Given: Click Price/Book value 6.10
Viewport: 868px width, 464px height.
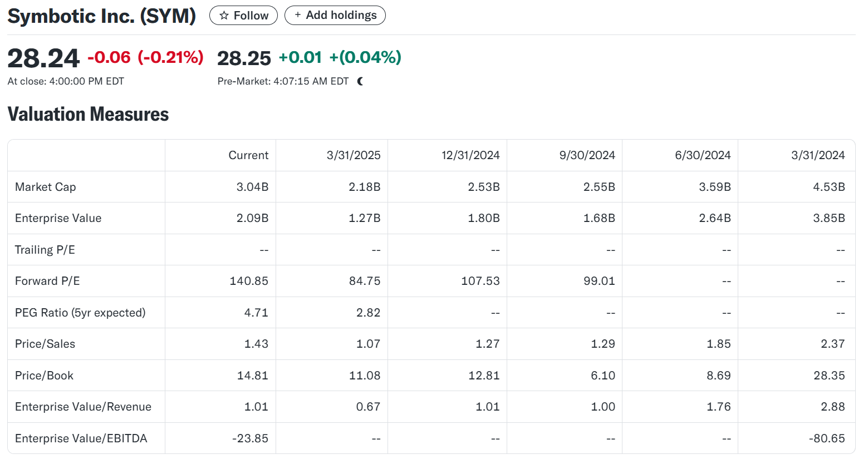Looking at the screenshot, I should [603, 376].
